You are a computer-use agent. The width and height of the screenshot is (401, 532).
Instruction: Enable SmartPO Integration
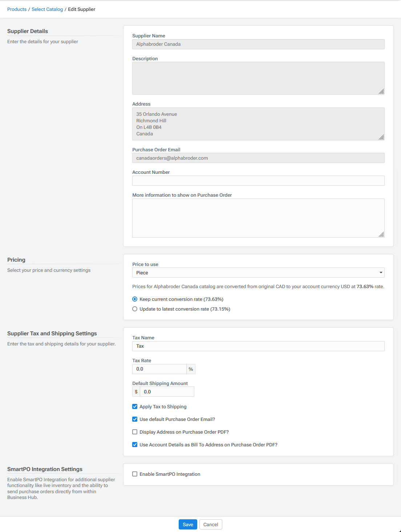(135, 474)
